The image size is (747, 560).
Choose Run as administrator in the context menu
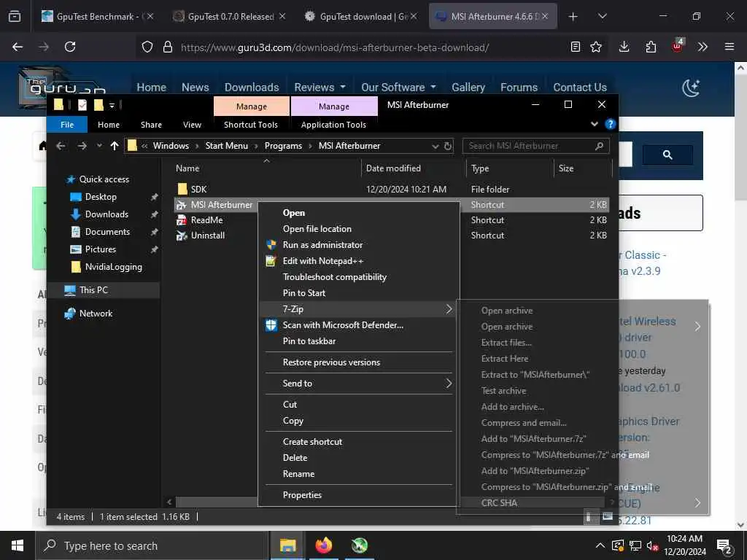[322, 245]
